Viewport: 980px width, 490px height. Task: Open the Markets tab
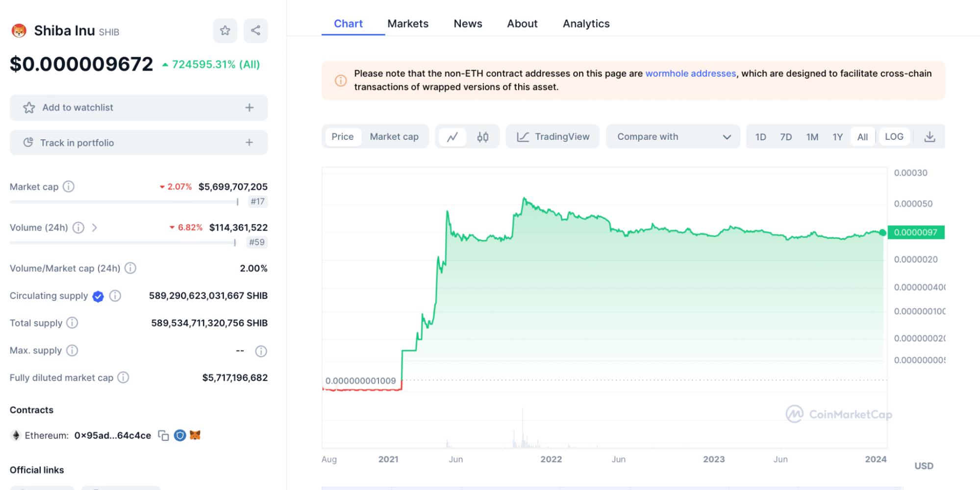point(407,24)
